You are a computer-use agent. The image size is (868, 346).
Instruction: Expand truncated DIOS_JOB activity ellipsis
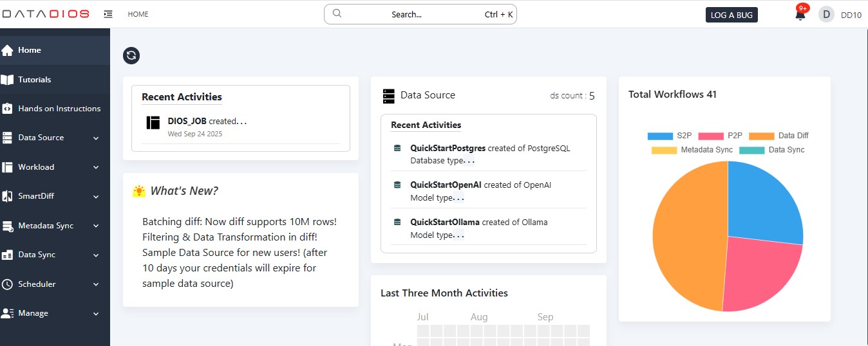tap(243, 122)
